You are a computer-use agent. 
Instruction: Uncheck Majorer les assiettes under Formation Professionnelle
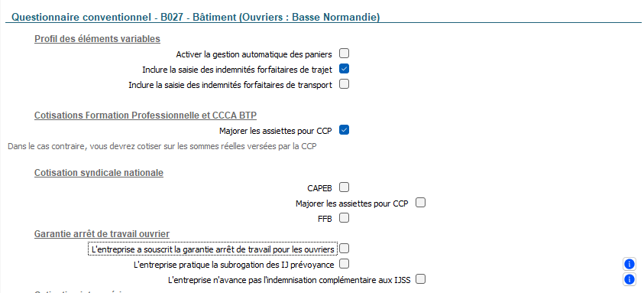point(345,130)
